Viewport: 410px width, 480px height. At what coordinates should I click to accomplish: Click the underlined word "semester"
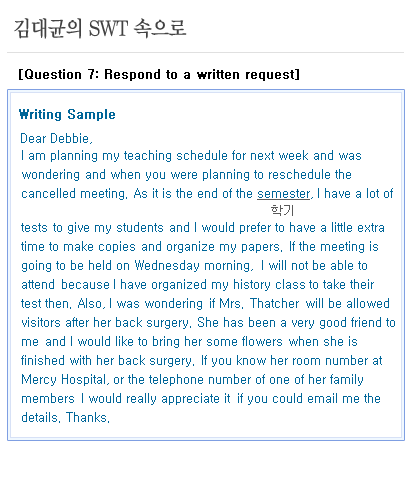(x=284, y=194)
